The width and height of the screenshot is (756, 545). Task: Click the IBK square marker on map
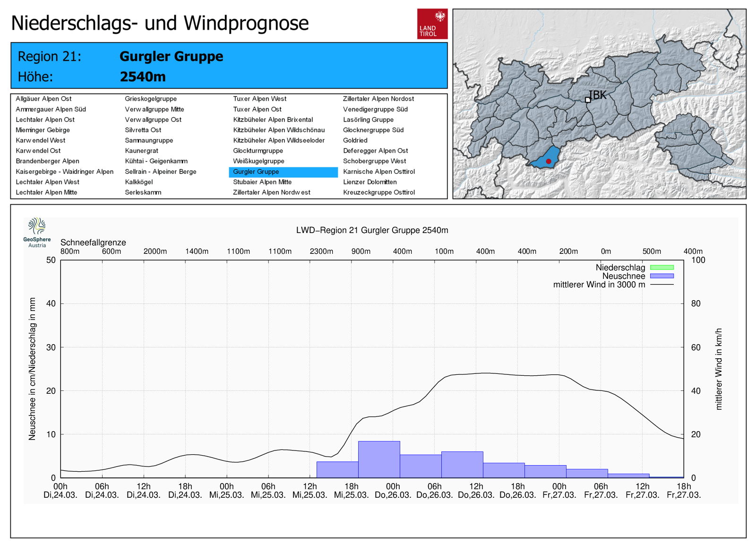(x=588, y=100)
